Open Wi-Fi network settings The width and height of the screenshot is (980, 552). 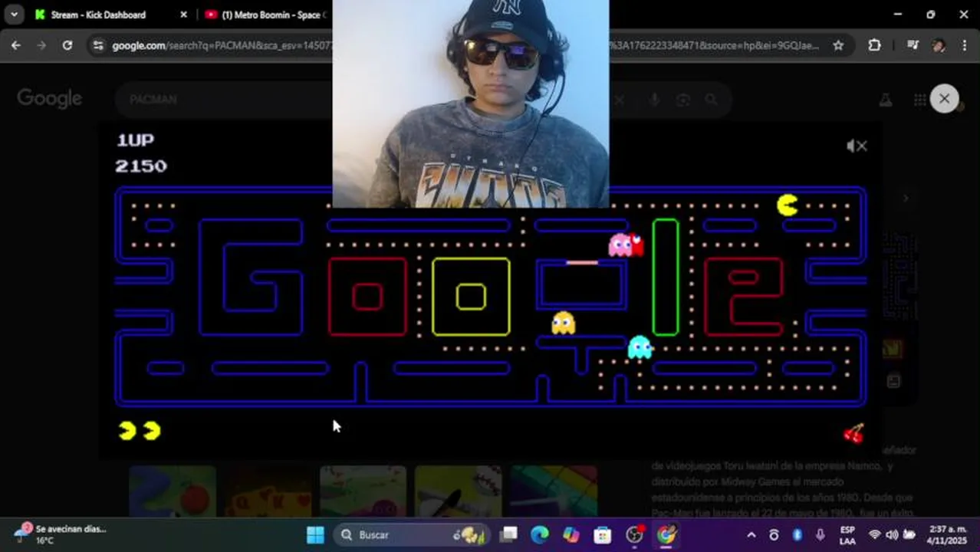874,534
